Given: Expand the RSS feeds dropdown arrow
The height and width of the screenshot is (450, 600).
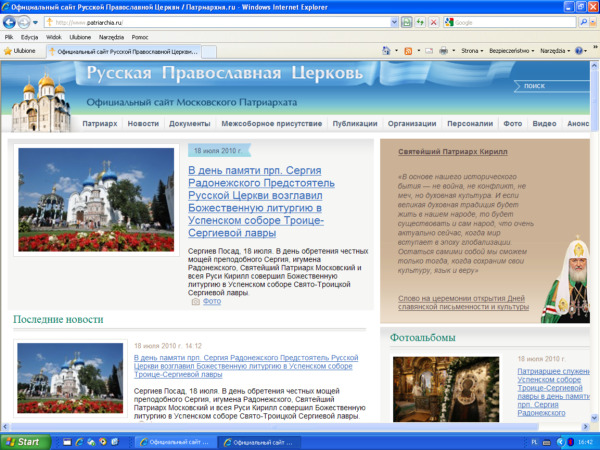Looking at the screenshot, I should click(x=419, y=51).
